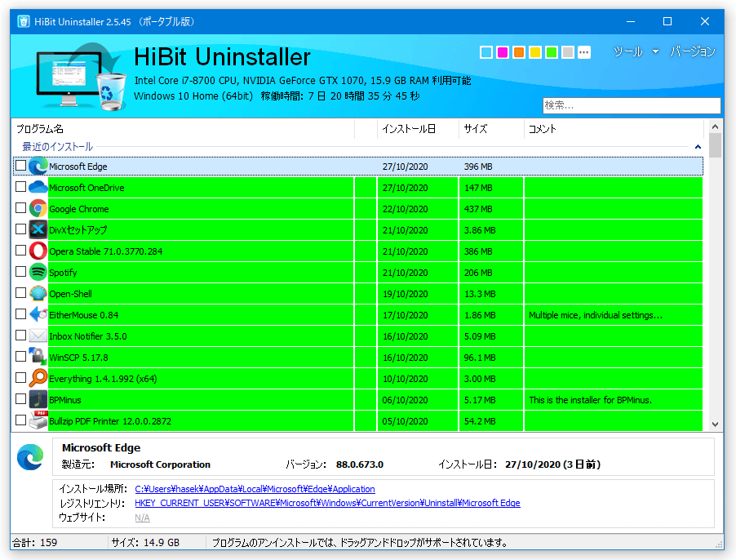Tick the BPMinus checkbox
This screenshot has height=560, width=736.
(20, 398)
